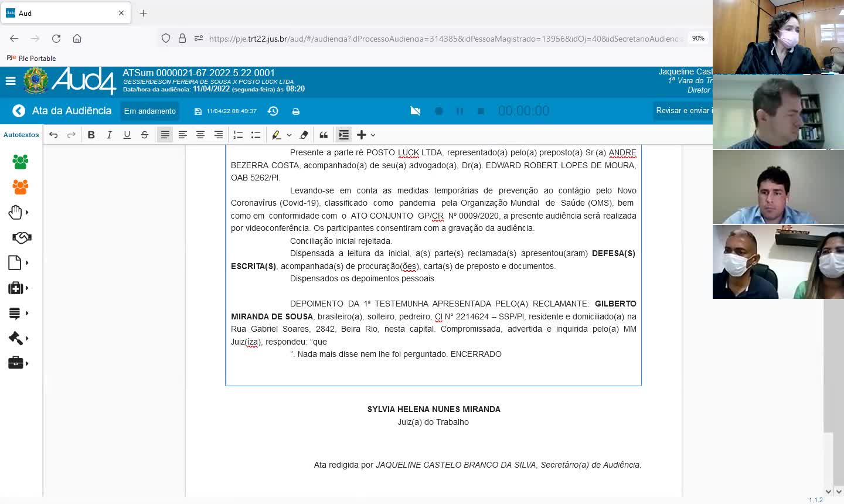Start recording with the round record button
844x504 pixels.
click(x=438, y=111)
